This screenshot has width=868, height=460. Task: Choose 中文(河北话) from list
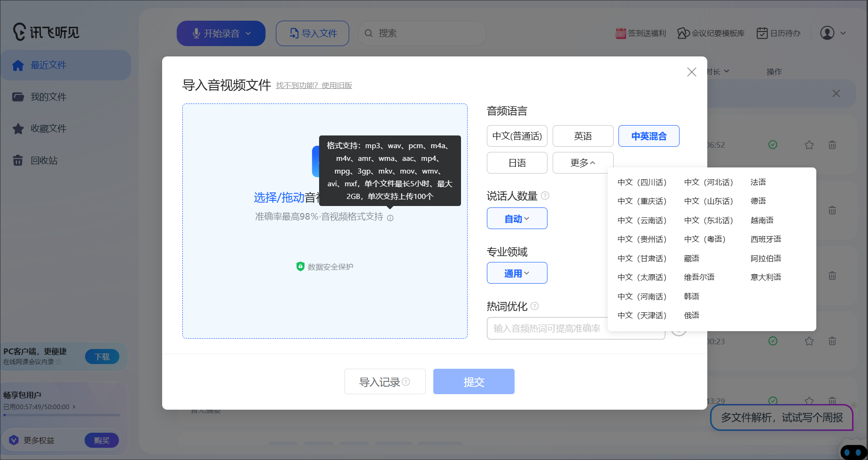(x=709, y=182)
